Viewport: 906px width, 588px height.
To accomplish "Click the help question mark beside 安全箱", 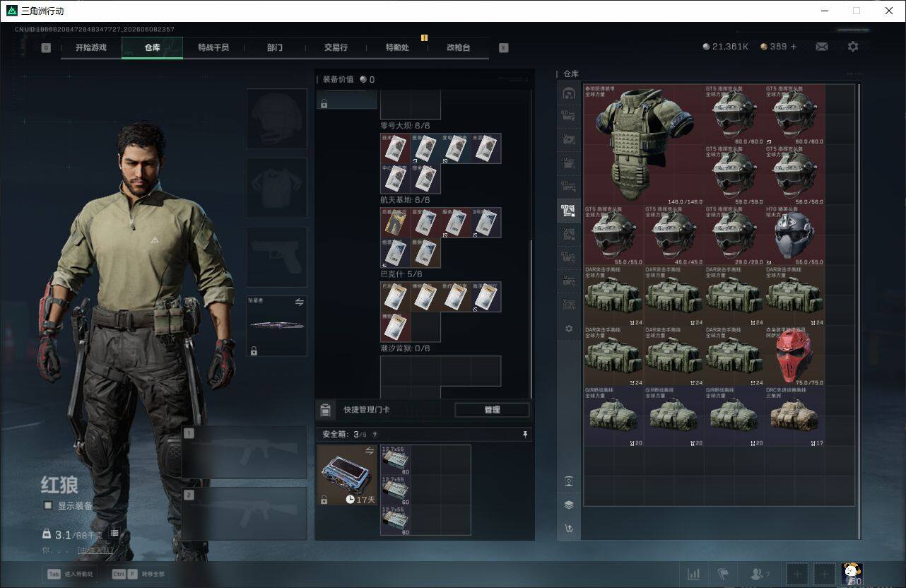I will pyautogui.click(x=375, y=435).
